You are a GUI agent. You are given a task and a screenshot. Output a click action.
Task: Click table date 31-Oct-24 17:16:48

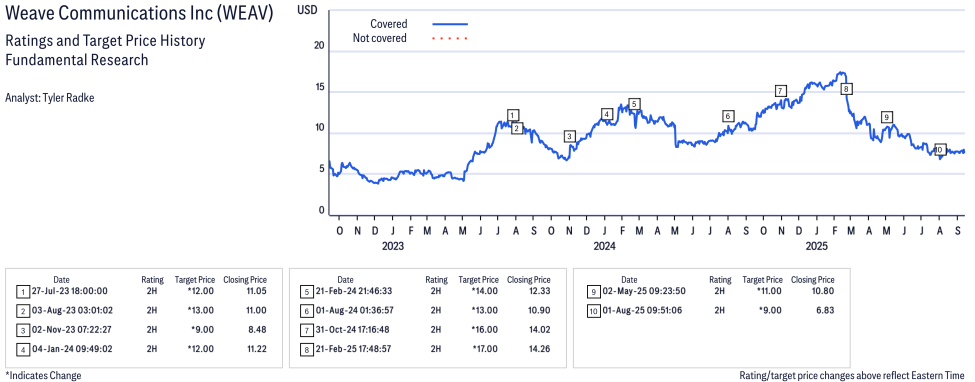(x=353, y=330)
